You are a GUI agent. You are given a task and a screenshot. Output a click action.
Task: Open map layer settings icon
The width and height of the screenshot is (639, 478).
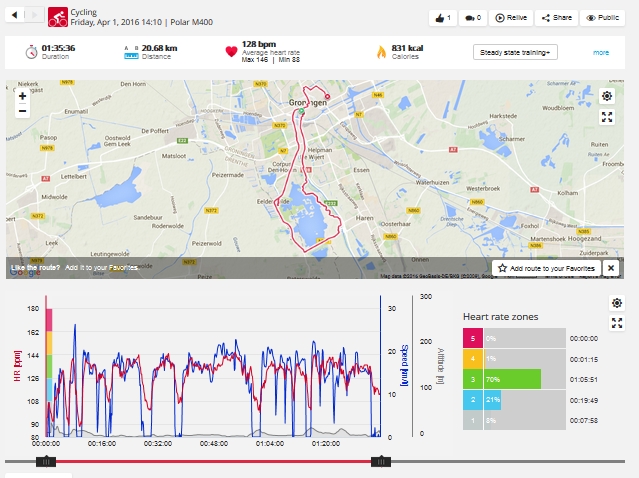607,97
